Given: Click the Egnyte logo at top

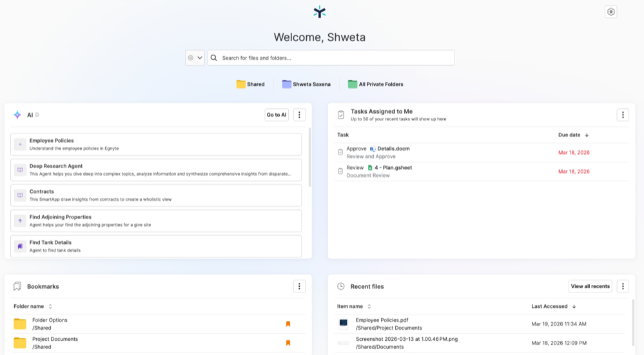Looking at the screenshot, I should pyautogui.click(x=319, y=12).
